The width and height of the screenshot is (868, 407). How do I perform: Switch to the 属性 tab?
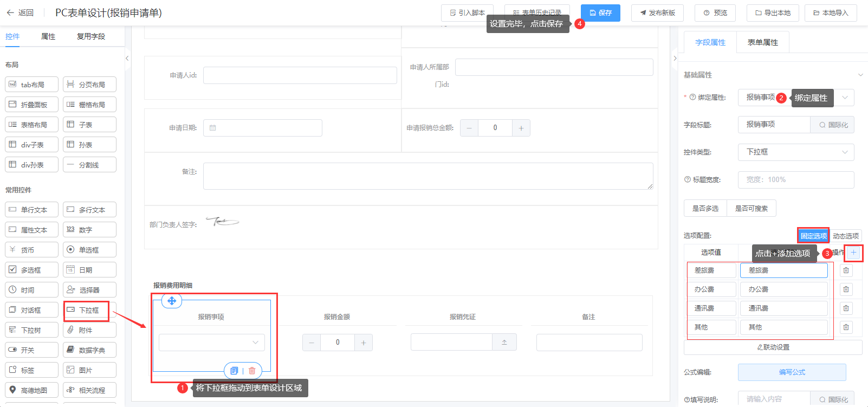(48, 36)
